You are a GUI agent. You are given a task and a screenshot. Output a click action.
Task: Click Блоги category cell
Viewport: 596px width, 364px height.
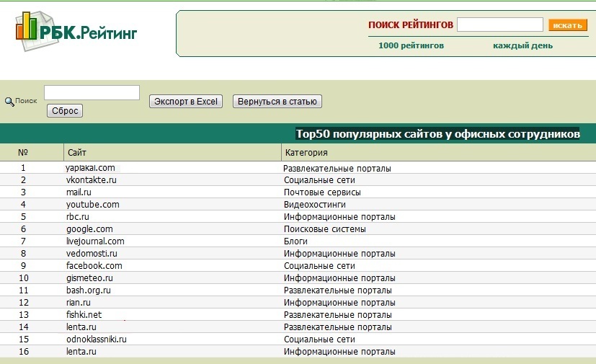point(295,241)
